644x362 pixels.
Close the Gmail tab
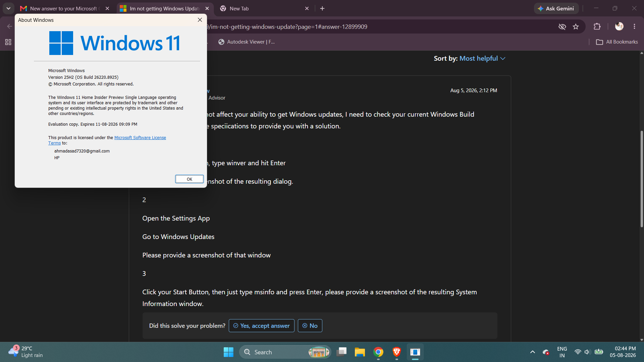click(x=107, y=8)
